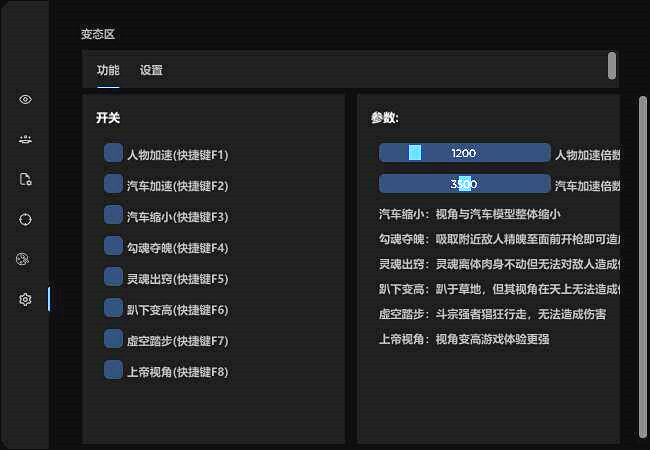The height and width of the screenshot is (450, 650).
Task: Open the crosshair aim sidebar icon
Action: tap(25, 219)
